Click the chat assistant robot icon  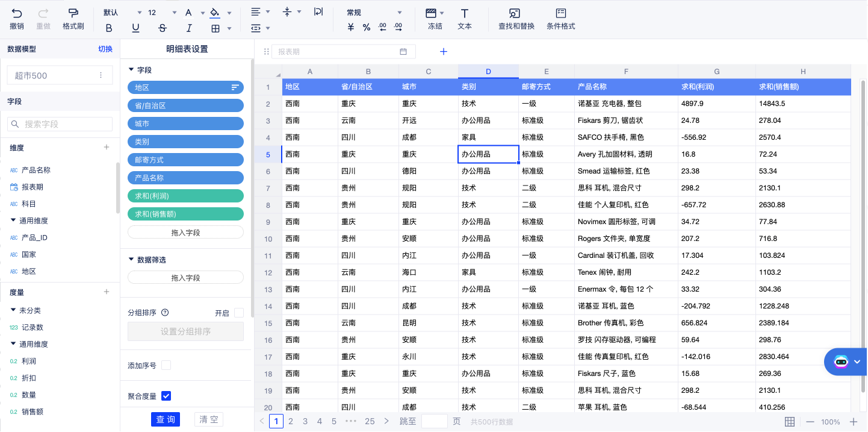click(841, 362)
